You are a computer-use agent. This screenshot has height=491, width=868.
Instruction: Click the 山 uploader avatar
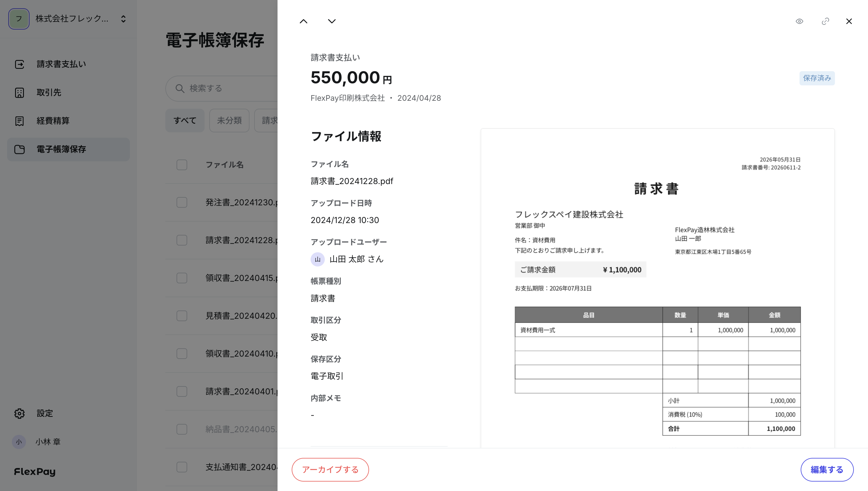pyautogui.click(x=317, y=259)
